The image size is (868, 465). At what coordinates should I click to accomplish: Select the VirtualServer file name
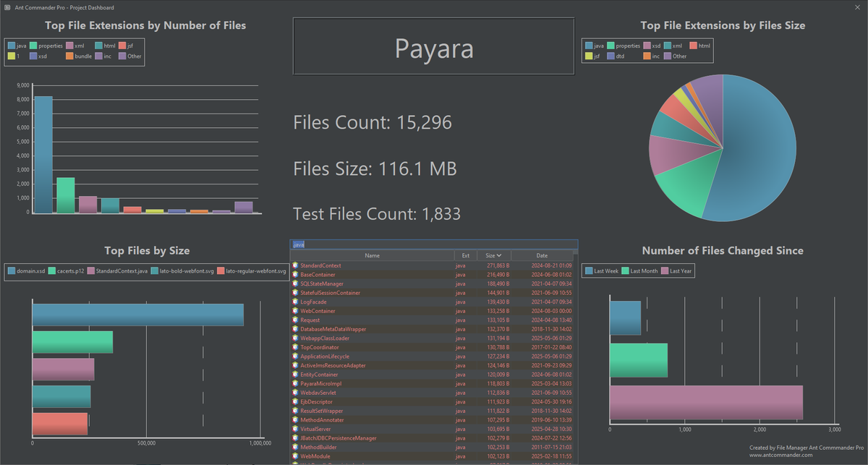316,429
